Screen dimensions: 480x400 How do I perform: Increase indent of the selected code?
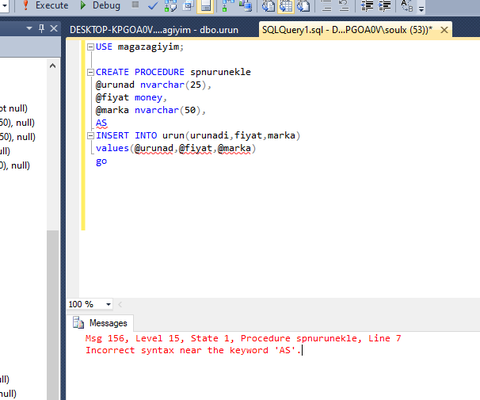pos(385,6)
